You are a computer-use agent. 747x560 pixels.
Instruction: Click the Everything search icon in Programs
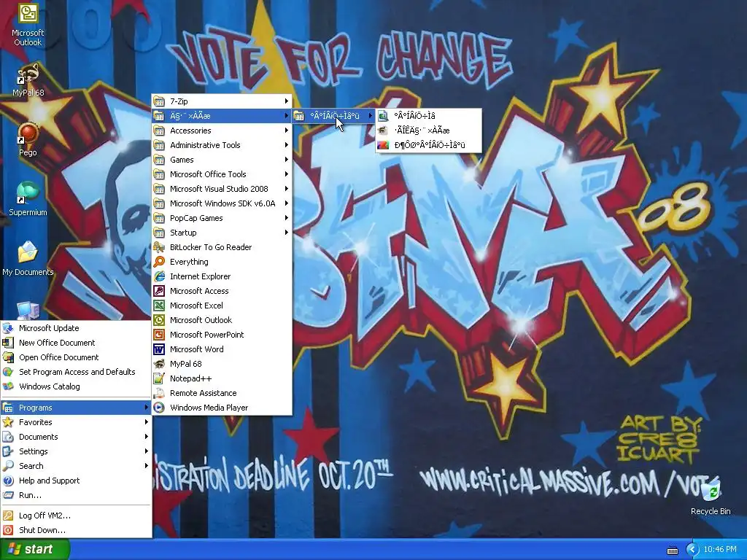coord(159,262)
